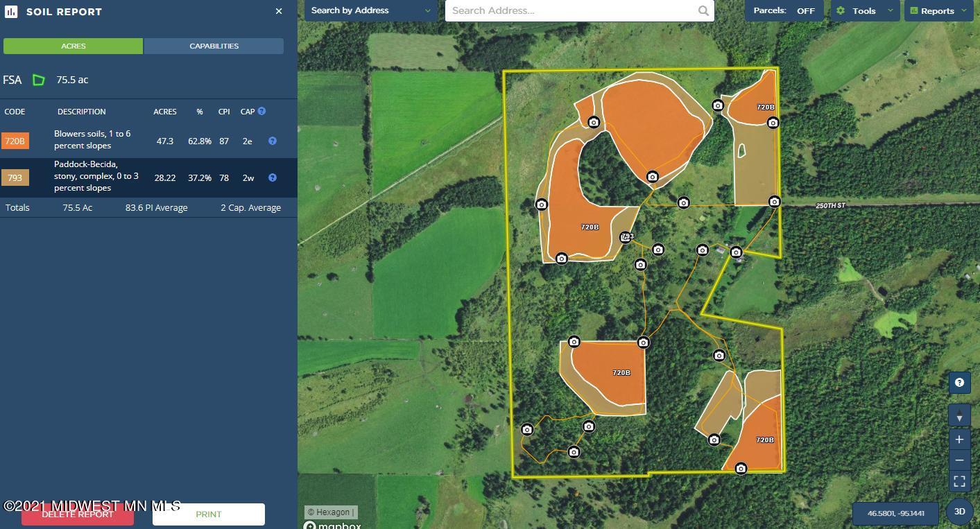This screenshot has height=529, width=980.
Task: Open the Reports dropdown menu
Action: (938, 10)
